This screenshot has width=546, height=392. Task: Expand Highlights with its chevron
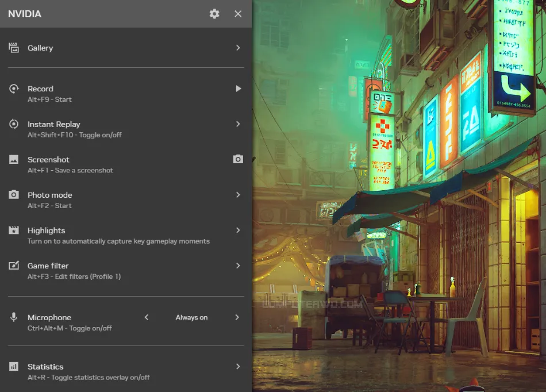tap(238, 230)
